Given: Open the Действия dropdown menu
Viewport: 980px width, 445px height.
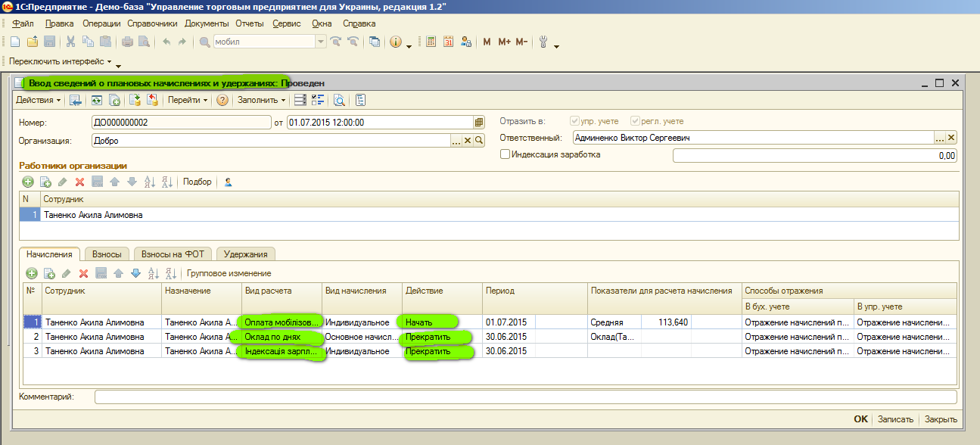Looking at the screenshot, I should tap(39, 99).
